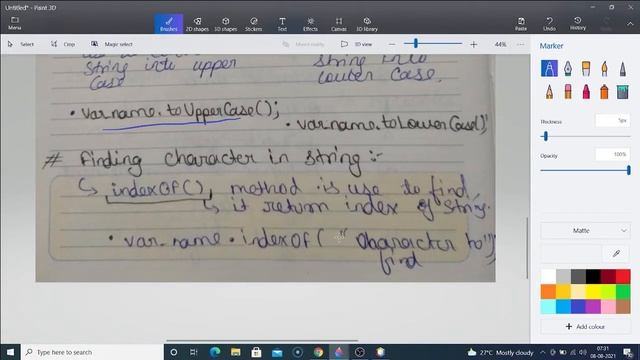640x360 pixels.
Task: Pick the orange colour swatch
Action: coord(548,291)
